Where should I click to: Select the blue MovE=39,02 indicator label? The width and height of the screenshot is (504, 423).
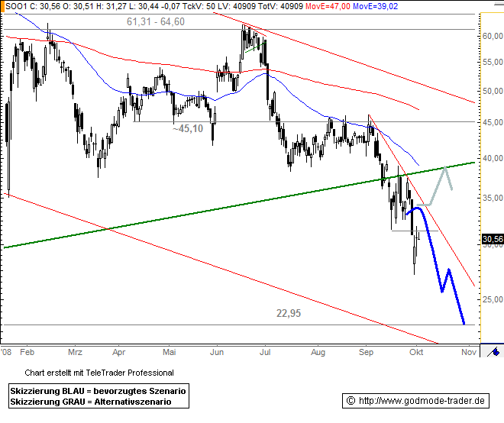375,6
